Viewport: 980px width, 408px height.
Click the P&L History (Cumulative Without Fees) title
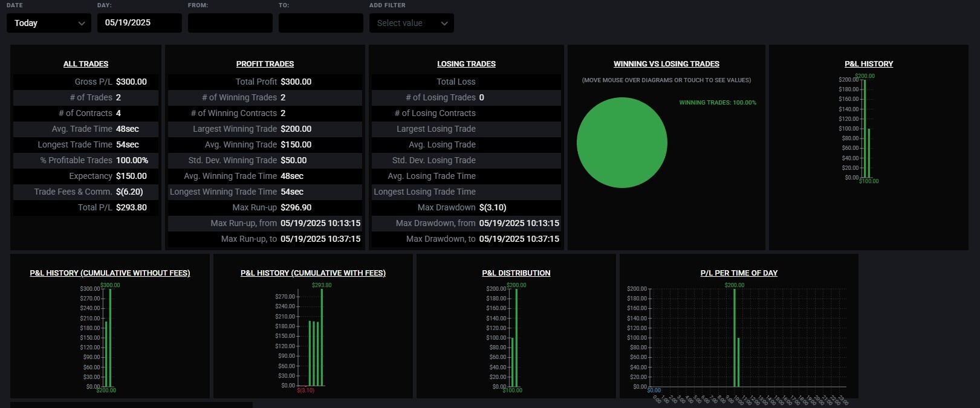[110, 273]
